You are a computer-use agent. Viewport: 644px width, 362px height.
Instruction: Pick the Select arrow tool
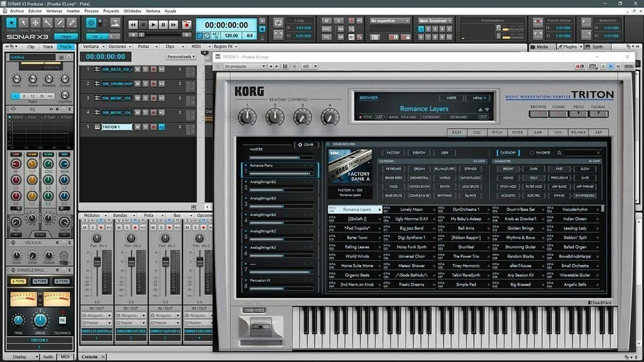tap(23, 23)
